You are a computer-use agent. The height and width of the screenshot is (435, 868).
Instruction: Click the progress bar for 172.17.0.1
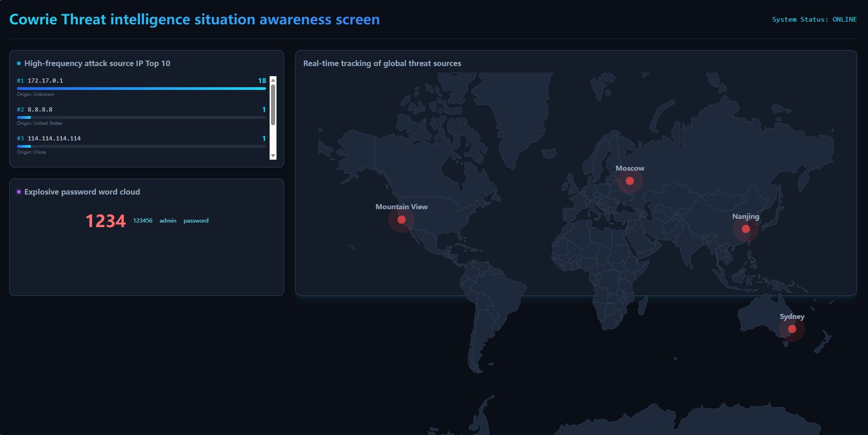141,88
